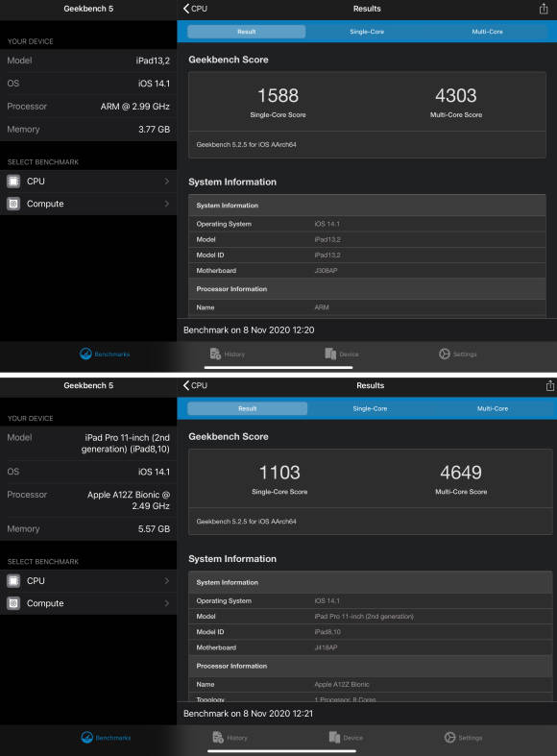Screen dimensions: 557x756
Task: Switch to Single-Core tab in top screenshot
Action: [x=367, y=32]
